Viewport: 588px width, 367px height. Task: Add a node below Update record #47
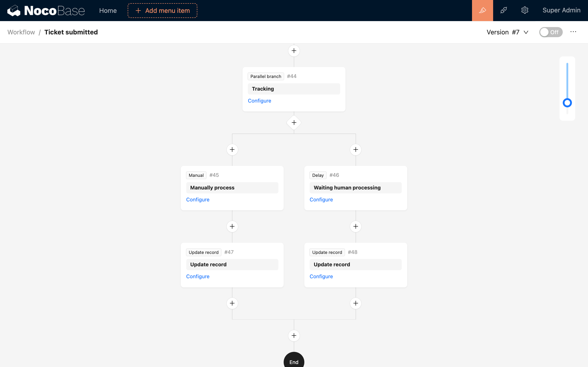(x=232, y=303)
